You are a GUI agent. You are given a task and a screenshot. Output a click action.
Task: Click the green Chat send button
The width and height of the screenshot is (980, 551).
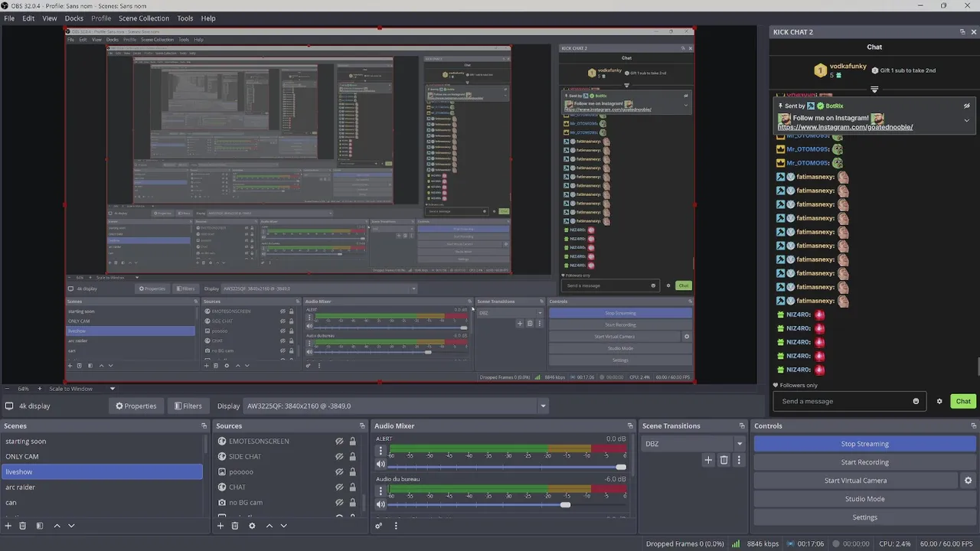(963, 401)
